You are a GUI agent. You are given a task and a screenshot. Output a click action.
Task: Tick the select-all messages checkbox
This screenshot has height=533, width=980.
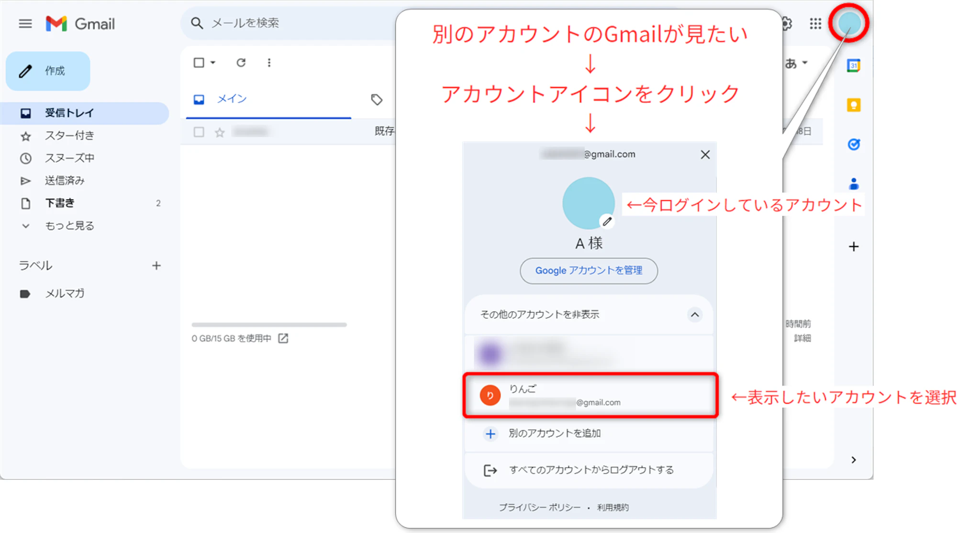pyautogui.click(x=199, y=63)
